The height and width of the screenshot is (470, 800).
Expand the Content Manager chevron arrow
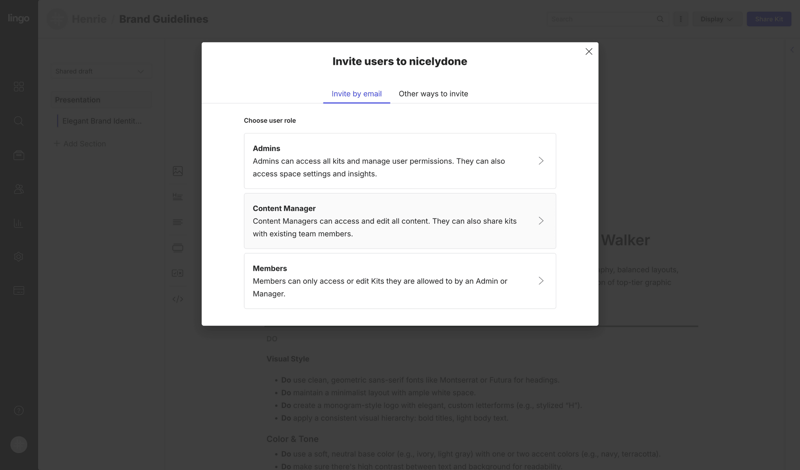541,221
